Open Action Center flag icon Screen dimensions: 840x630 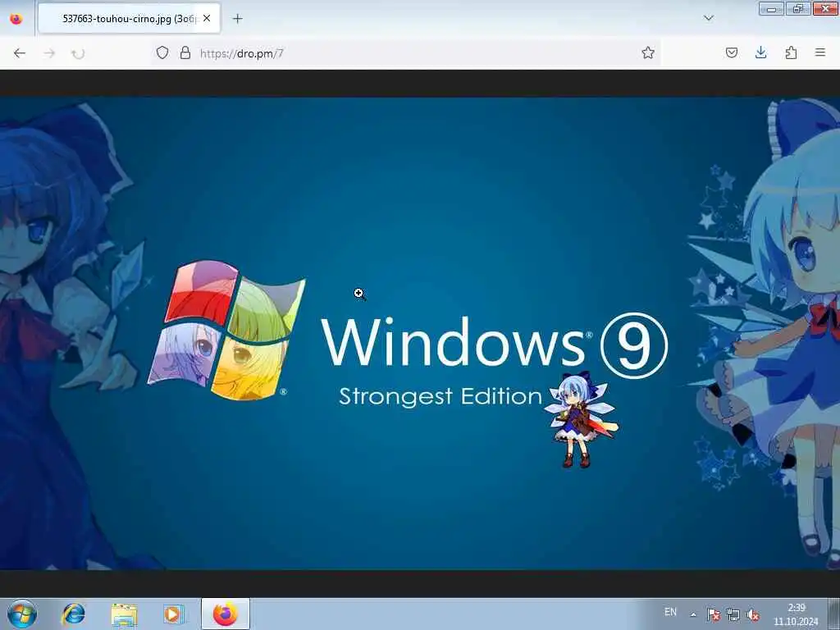(x=713, y=614)
